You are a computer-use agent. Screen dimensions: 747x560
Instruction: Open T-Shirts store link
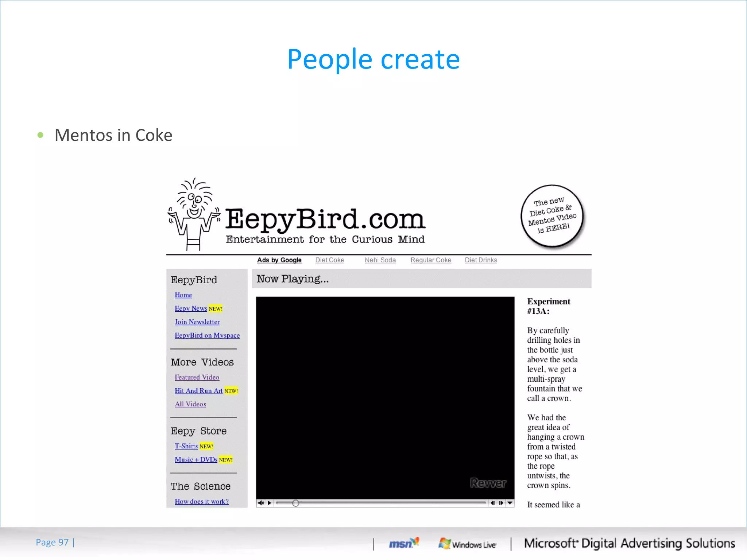(x=186, y=446)
